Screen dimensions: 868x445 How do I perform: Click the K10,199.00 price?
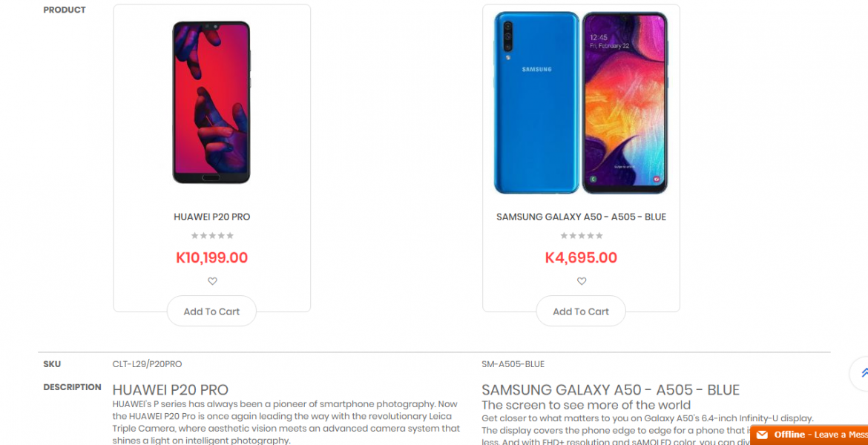click(212, 258)
